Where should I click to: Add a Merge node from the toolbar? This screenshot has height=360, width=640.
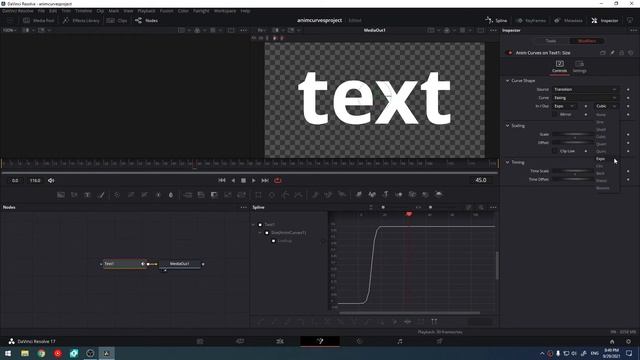pos(188,195)
